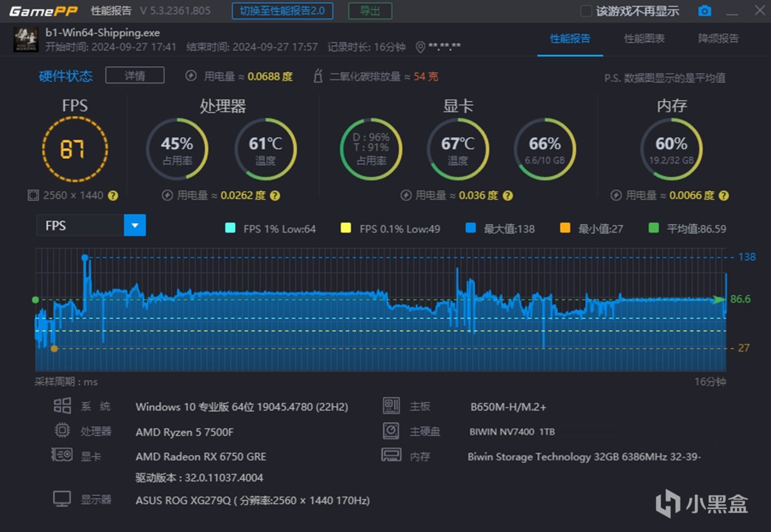Click the VRAM gauge showing 66%
This screenshot has width=771, height=532.
tap(545, 149)
